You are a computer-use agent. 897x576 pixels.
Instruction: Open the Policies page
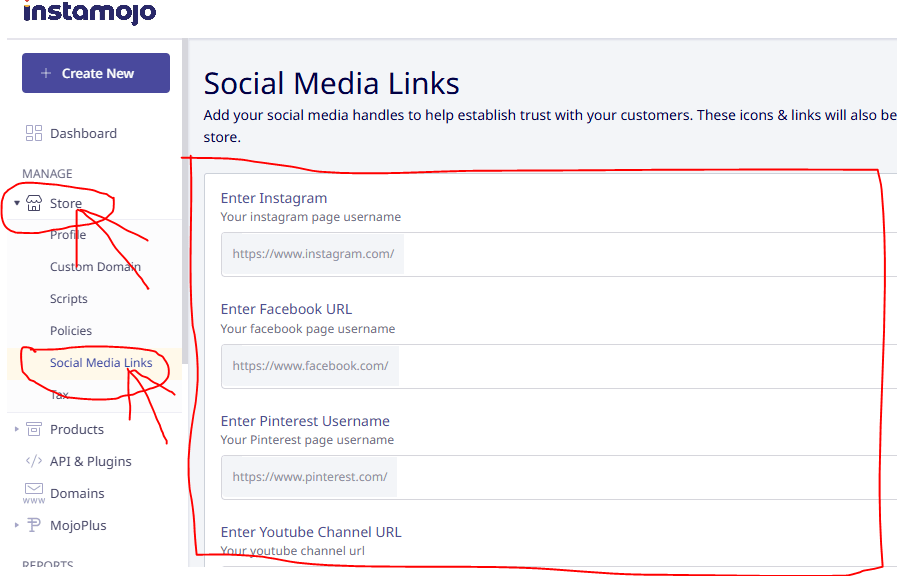(x=71, y=331)
